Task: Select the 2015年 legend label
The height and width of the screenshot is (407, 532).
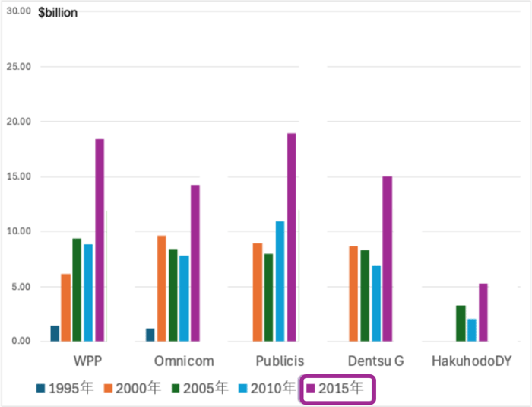Action: click(x=340, y=388)
